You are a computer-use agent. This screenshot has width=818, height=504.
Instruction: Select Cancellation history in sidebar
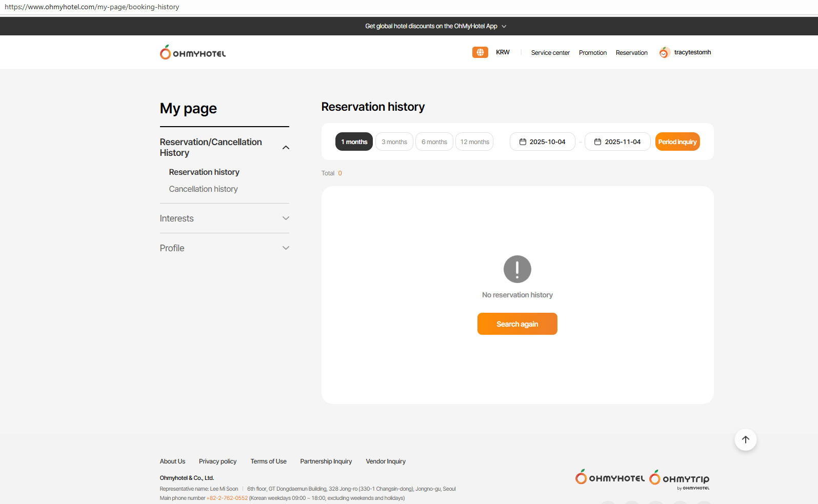203,189
